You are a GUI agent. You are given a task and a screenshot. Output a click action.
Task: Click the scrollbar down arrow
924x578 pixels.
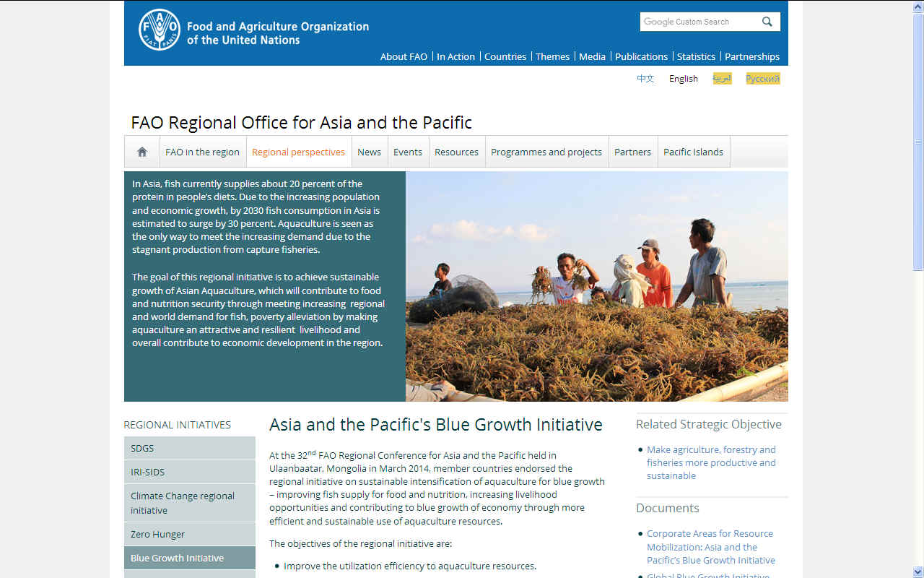tap(918, 572)
